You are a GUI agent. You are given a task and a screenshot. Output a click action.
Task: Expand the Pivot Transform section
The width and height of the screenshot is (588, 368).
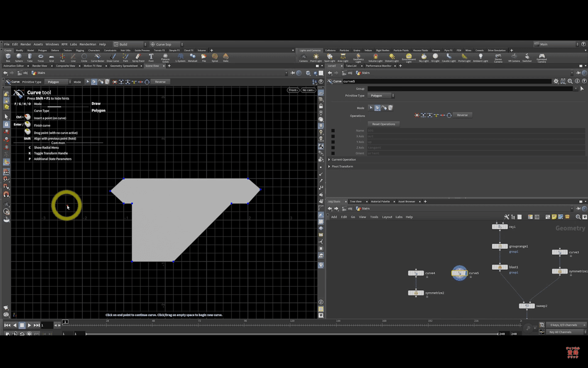[342, 166]
